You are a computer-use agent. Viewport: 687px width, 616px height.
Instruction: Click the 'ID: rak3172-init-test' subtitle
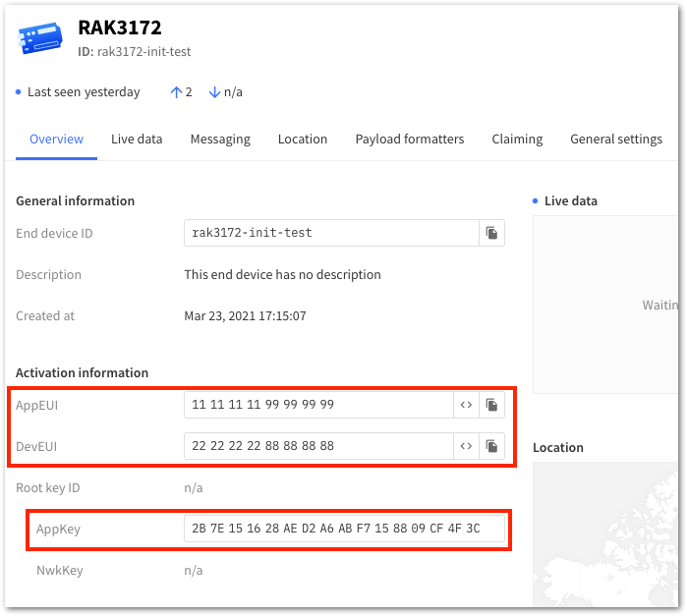coord(134,52)
